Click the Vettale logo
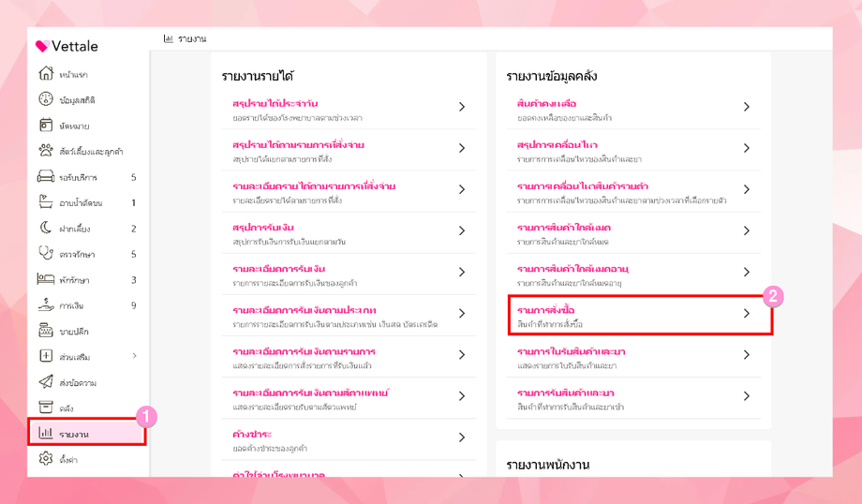 (67, 46)
